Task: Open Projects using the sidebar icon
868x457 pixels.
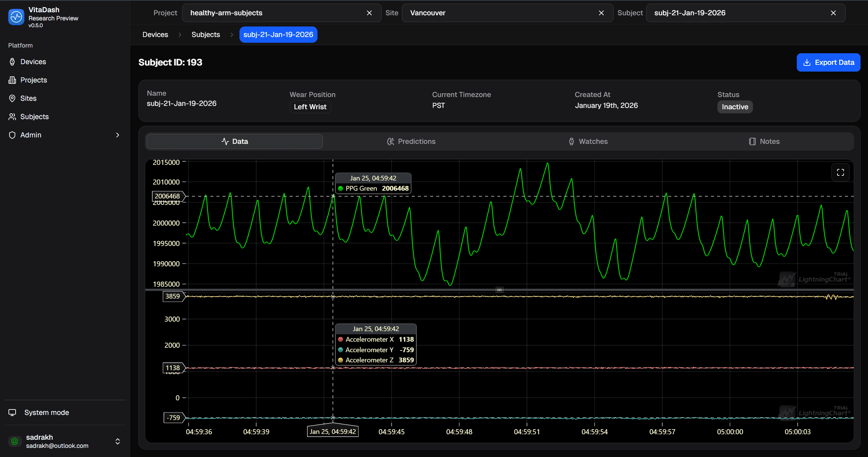Action: 12,80
